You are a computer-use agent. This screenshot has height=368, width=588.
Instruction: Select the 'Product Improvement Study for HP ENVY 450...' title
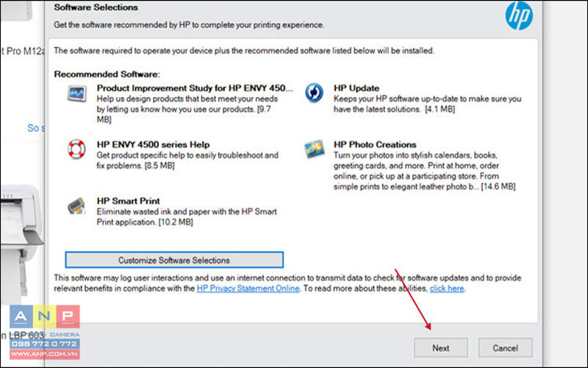pyautogui.click(x=195, y=88)
